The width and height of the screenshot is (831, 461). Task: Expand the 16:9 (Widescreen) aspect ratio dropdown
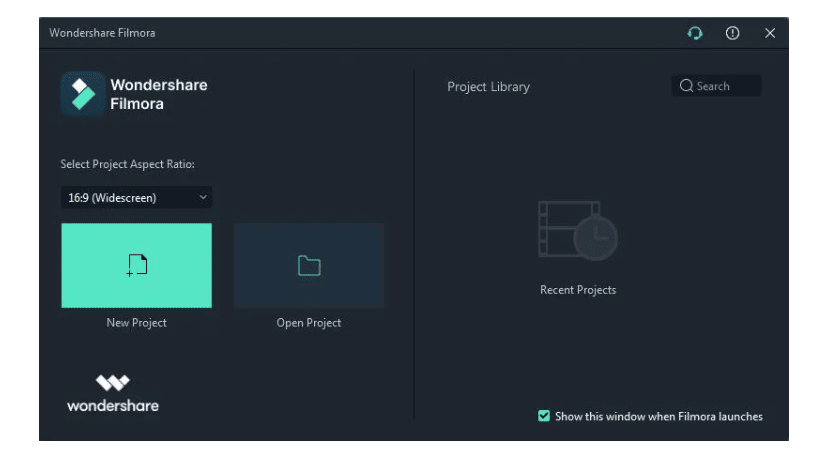(x=136, y=198)
